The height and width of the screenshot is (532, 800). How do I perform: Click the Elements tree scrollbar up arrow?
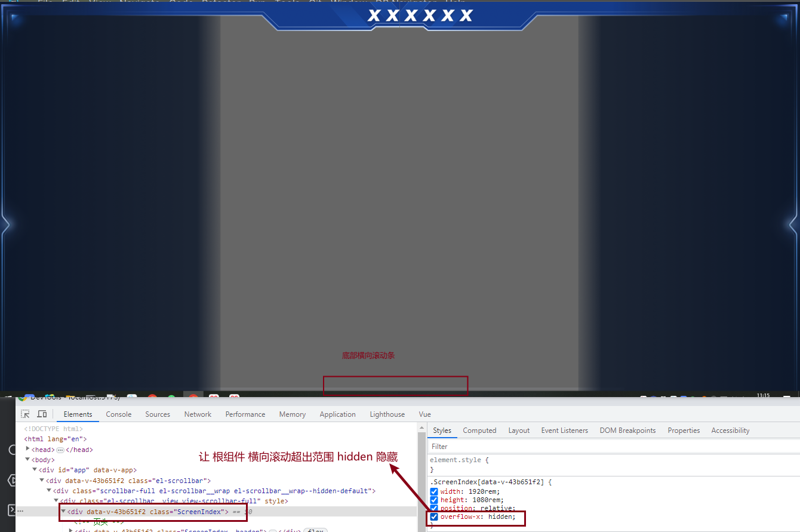(x=421, y=428)
